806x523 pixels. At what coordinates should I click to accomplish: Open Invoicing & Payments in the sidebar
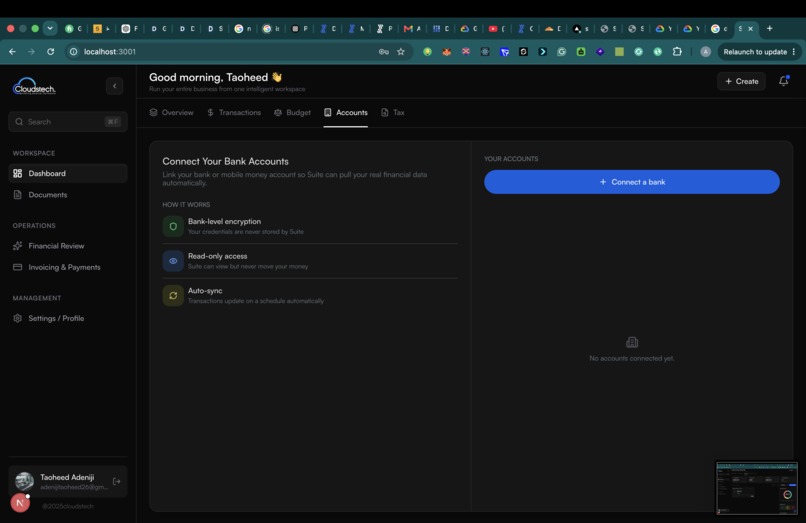pyautogui.click(x=67, y=267)
